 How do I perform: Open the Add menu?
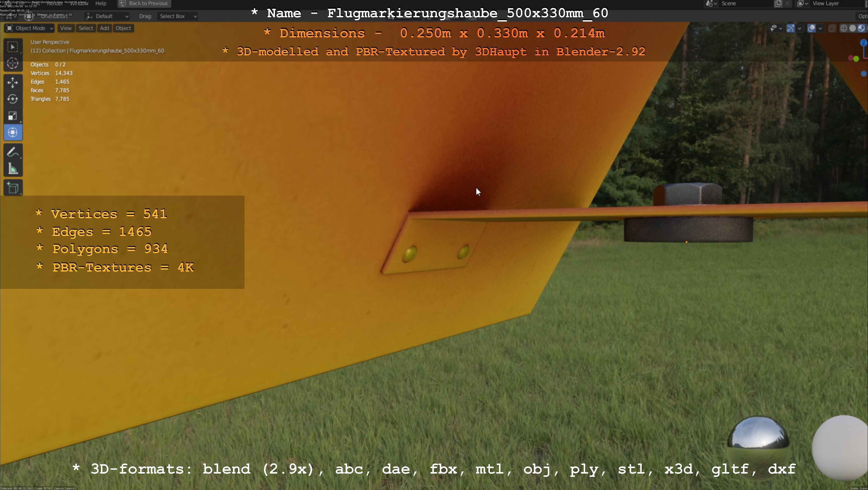click(104, 28)
